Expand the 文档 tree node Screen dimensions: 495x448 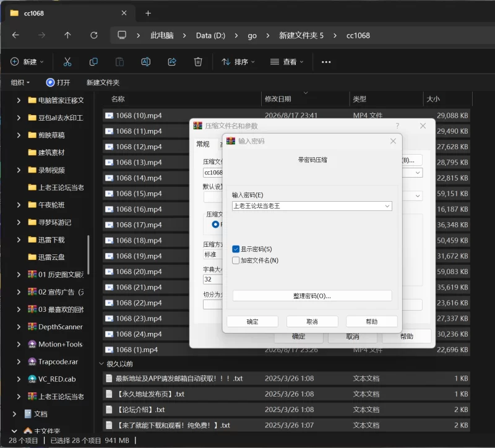(14, 414)
